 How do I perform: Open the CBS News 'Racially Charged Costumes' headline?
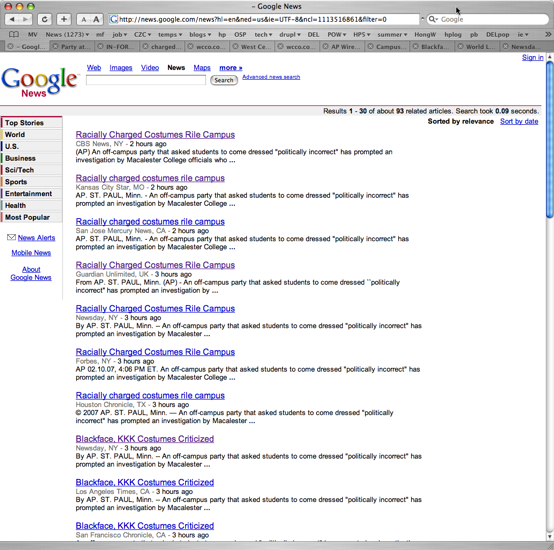(x=155, y=135)
